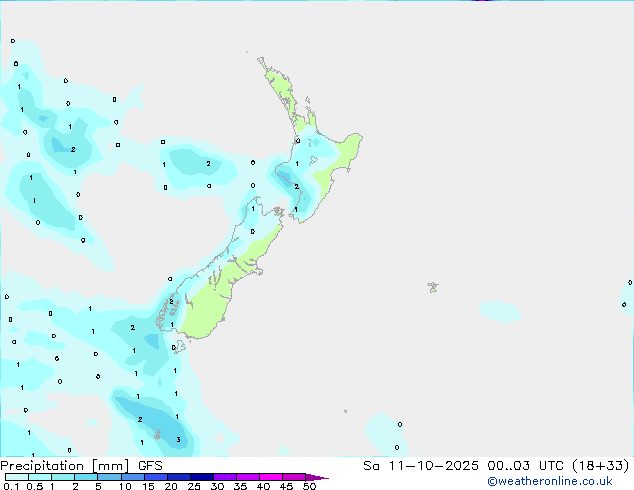
Task: Click the 0.1–0.5 mm palest legend swatch
Action: coord(17,477)
